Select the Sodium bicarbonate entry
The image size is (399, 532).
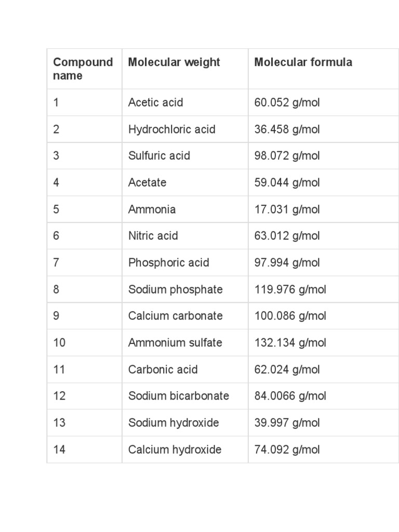point(178,396)
